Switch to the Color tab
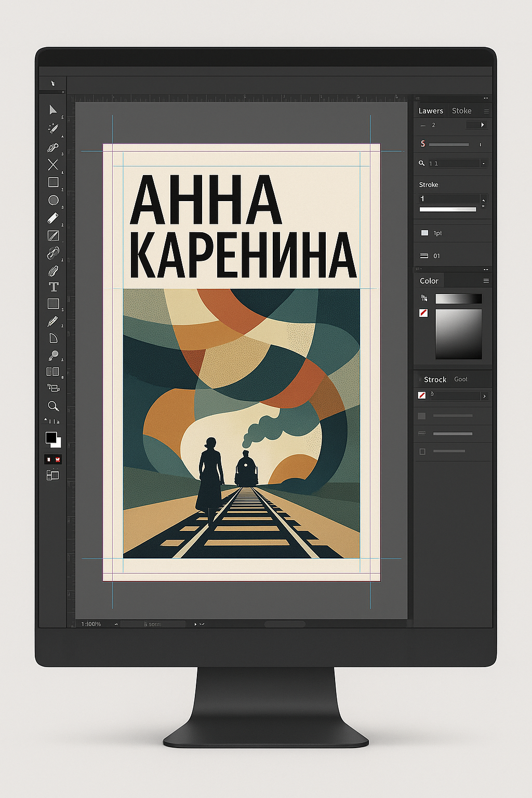The width and height of the screenshot is (532, 798). coord(429,281)
